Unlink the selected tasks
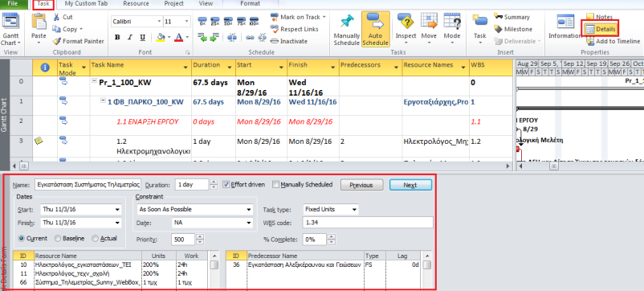 [x=262, y=38]
